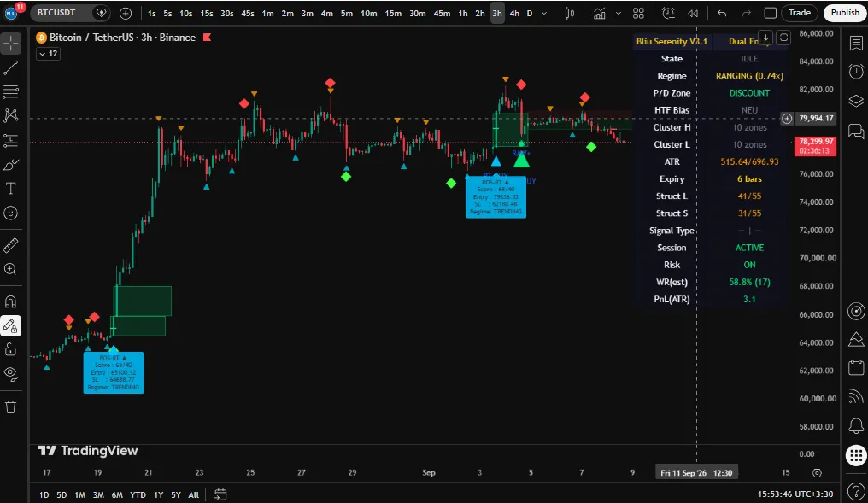Click the red flag next to Binance
This screenshot has width=868, height=503.
(x=207, y=37)
